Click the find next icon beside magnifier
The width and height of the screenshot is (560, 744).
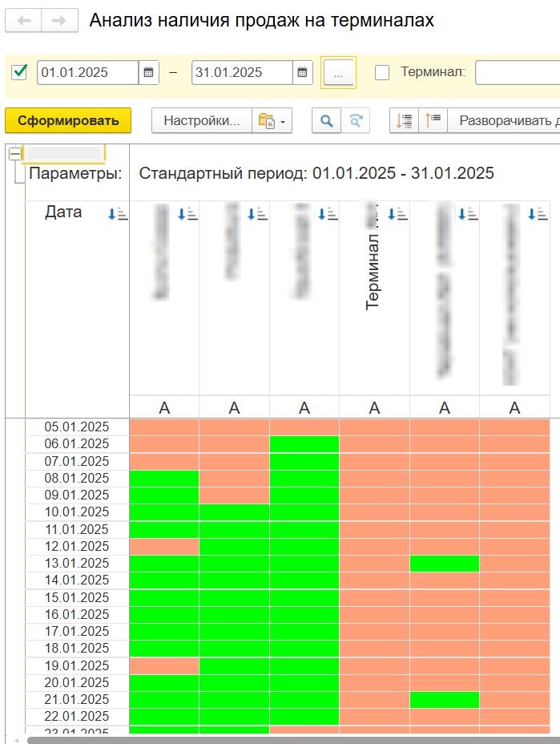tap(355, 120)
